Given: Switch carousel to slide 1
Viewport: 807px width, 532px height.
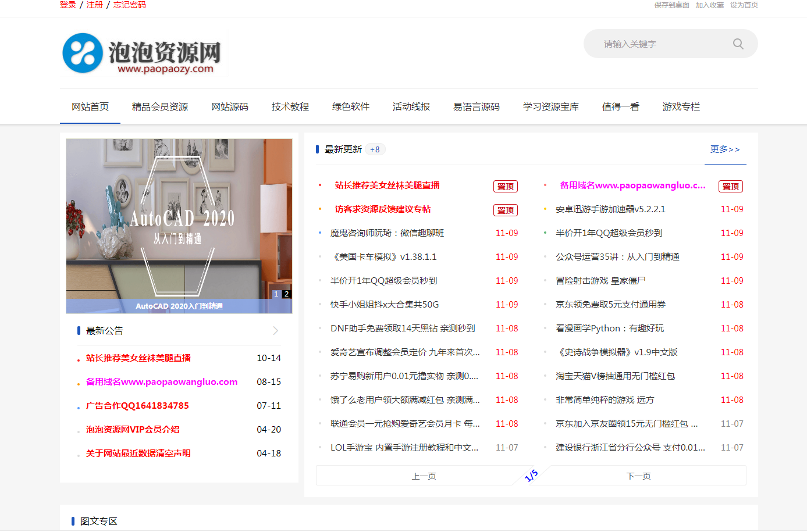Looking at the screenshot, I should coord(276,294).
